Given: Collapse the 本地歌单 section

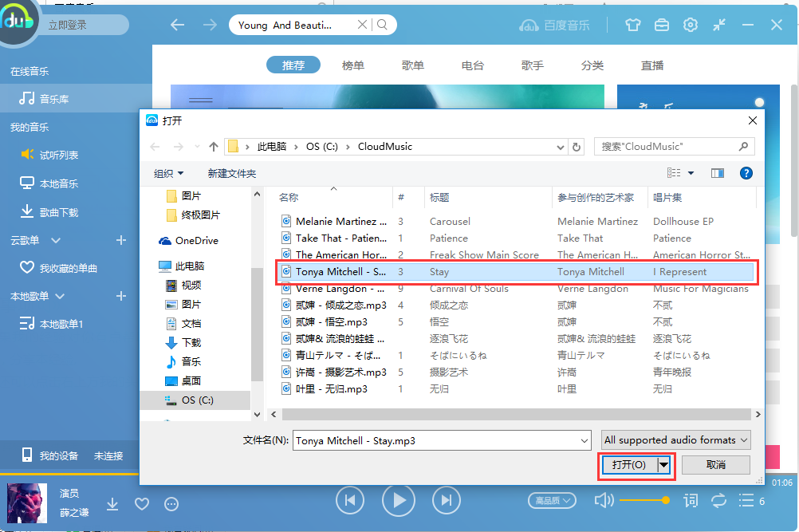Looking at the screenshot, I should [60, 296].
